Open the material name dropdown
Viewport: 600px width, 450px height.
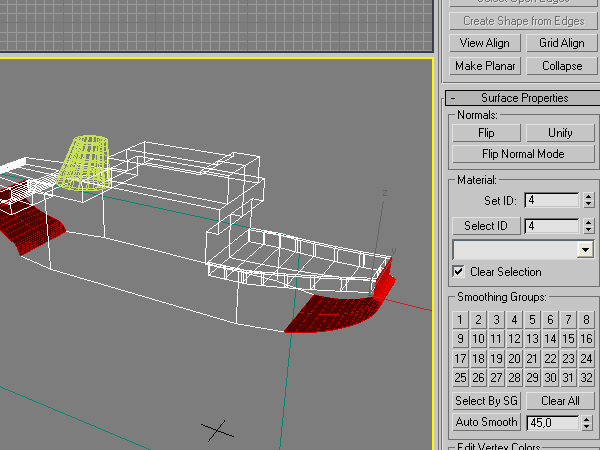[585, 250]
